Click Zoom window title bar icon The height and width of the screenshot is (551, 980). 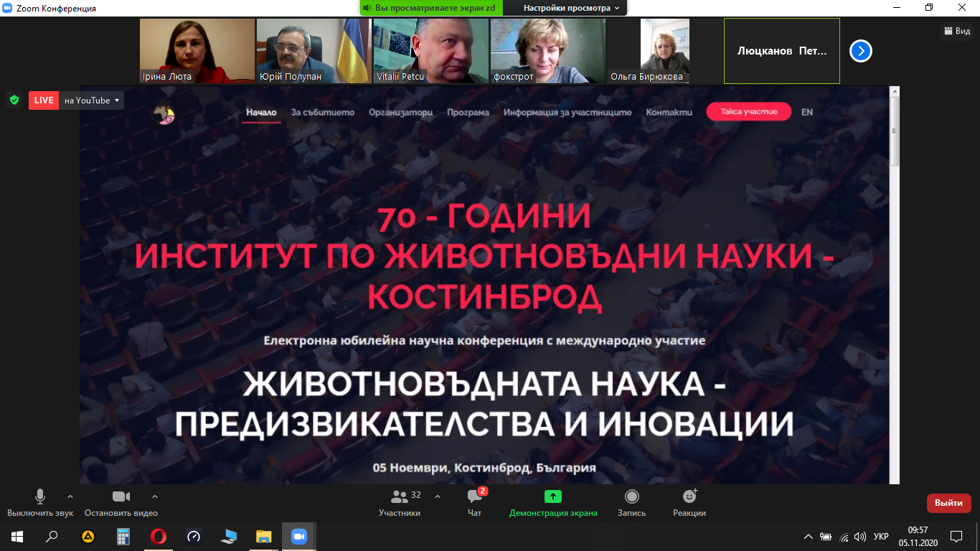point(9,8)
